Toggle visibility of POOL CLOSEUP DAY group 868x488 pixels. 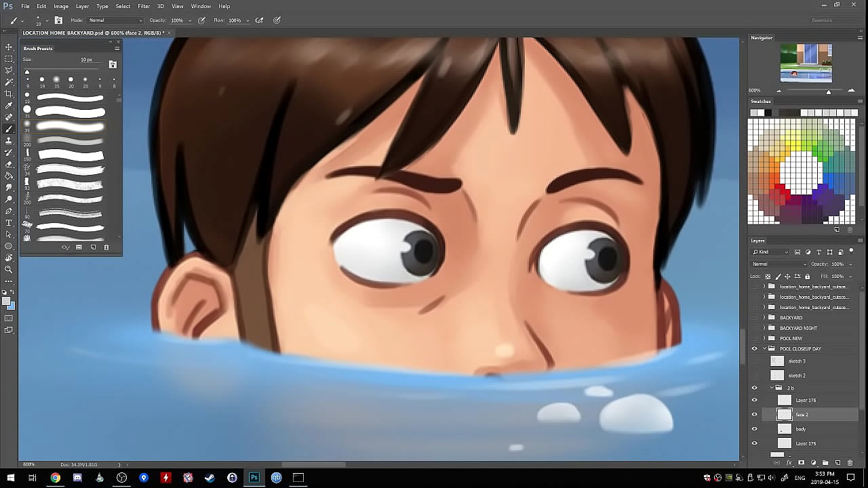coord(754,348)
